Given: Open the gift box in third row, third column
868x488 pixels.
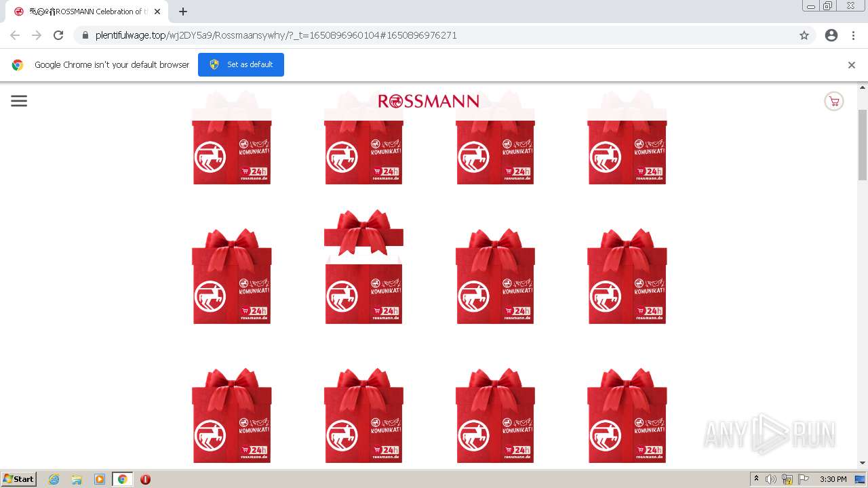Looking at the screenshot, I should pyautogui.click(x=495, y=415).
